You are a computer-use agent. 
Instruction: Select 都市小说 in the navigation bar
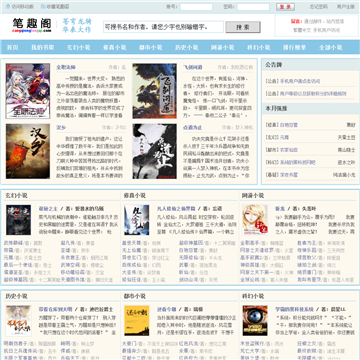pos(151,47)
